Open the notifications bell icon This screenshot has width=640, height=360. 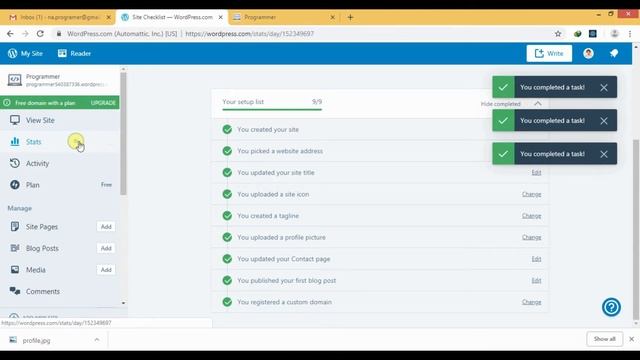(x=614, y=53)
